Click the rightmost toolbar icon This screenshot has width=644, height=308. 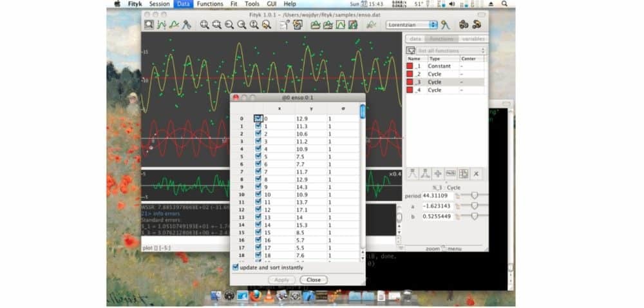tap(477, 25)
